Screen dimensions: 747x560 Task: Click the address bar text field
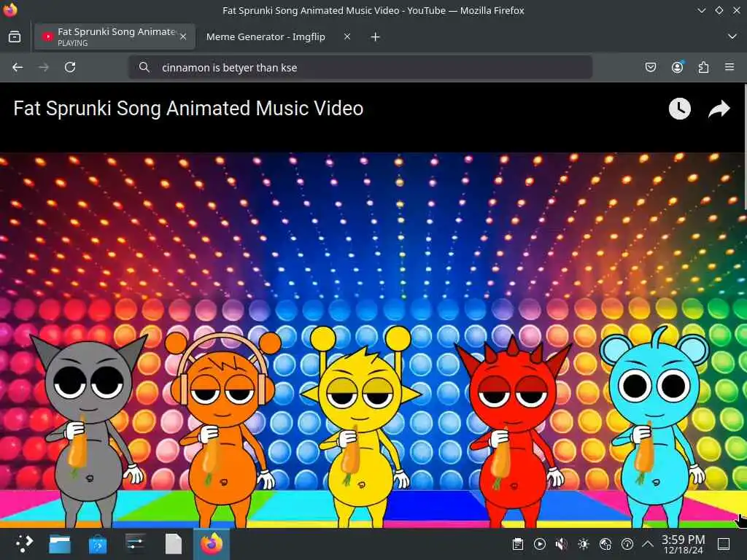pos(360,67)
